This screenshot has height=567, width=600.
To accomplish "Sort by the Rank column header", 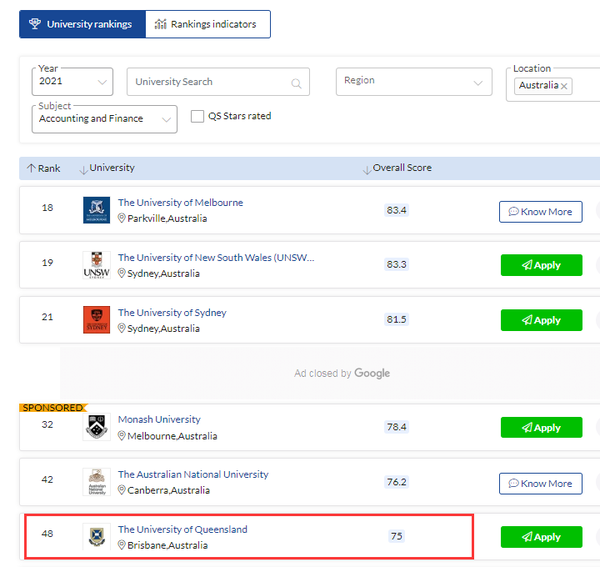I will click(x=44, y=168).
